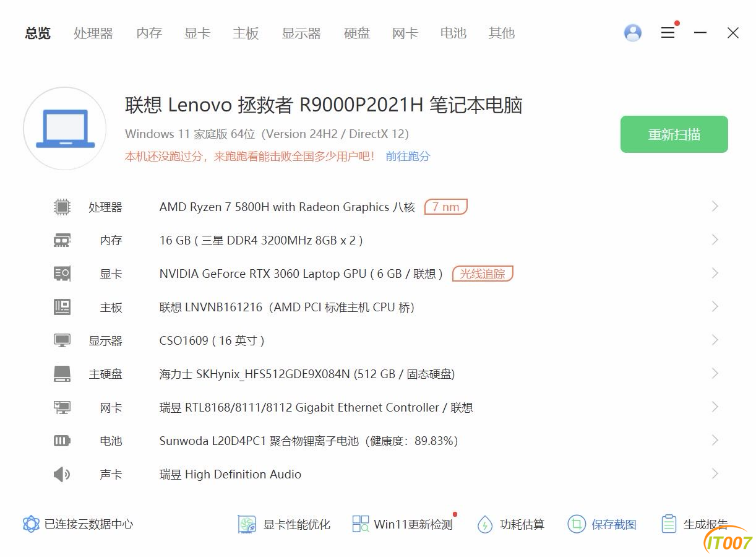The height and width of the screenshot is (557, 756).
Task: Switch to the 总览 tab
Action: (x=38, y=33)
